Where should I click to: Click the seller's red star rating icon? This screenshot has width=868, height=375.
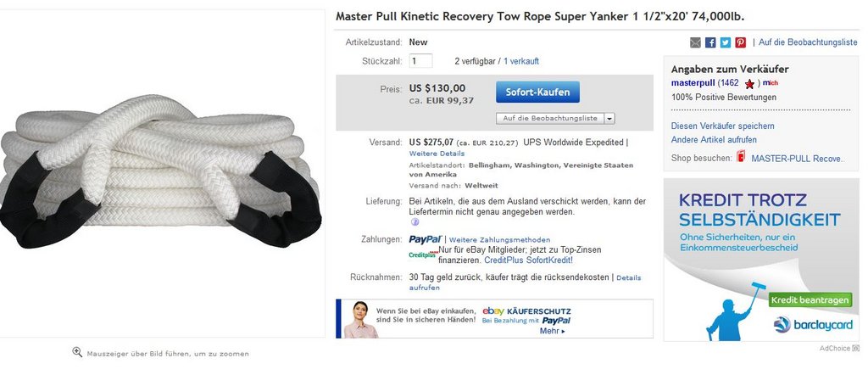click(x=749, y=83)
